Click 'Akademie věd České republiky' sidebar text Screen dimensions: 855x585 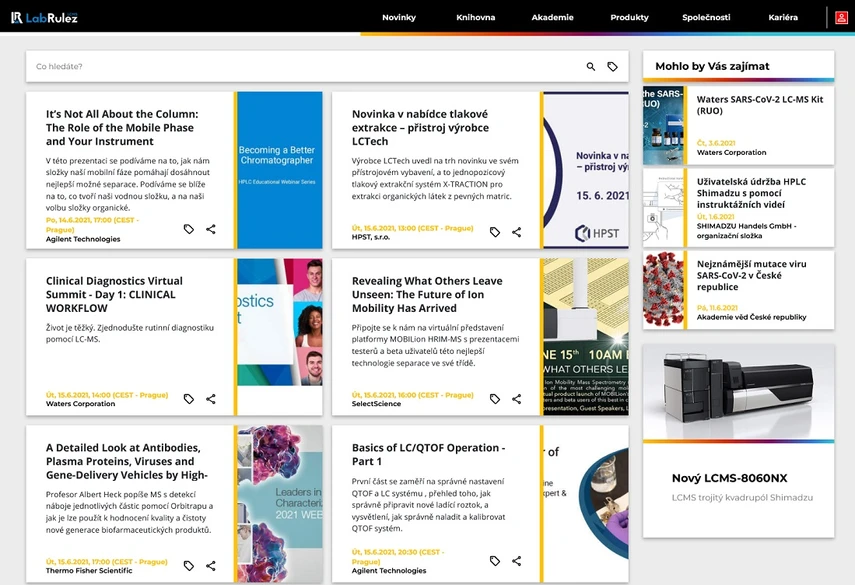tap(751, 317)
